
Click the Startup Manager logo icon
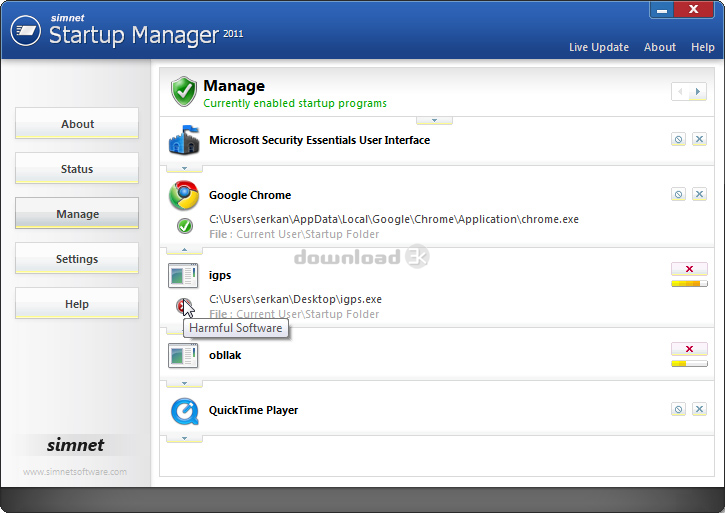(26, 31)
